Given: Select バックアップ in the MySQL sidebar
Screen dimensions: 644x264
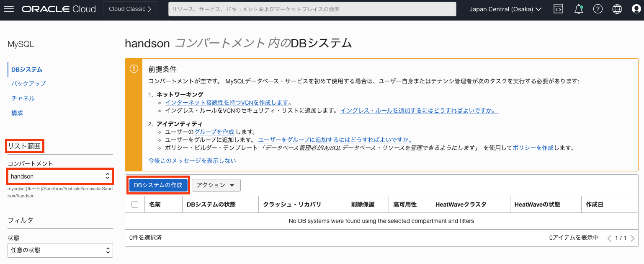Looking at the screenshot, I should 28,83.
